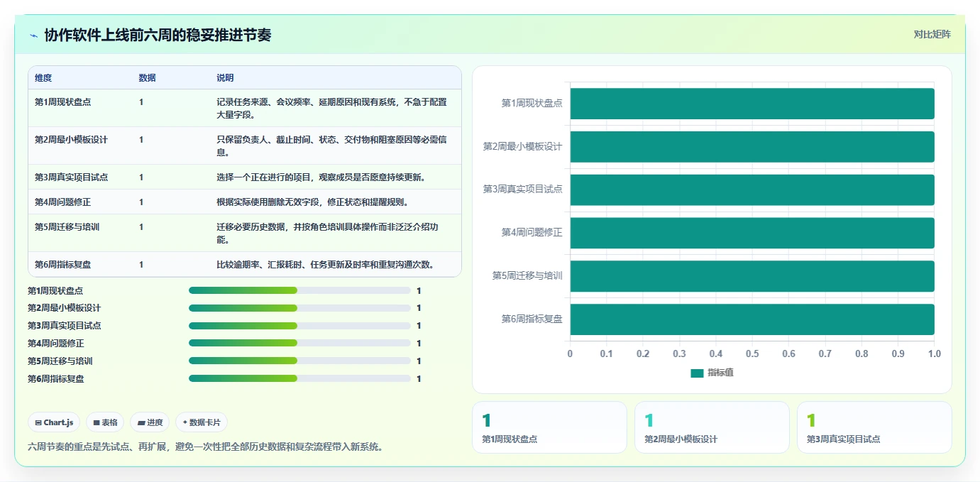The height and width of the screenshot is (482, 980).
Task: Click the chart bar for 第3周真实项目试点
Action: [x=752, y=190]
